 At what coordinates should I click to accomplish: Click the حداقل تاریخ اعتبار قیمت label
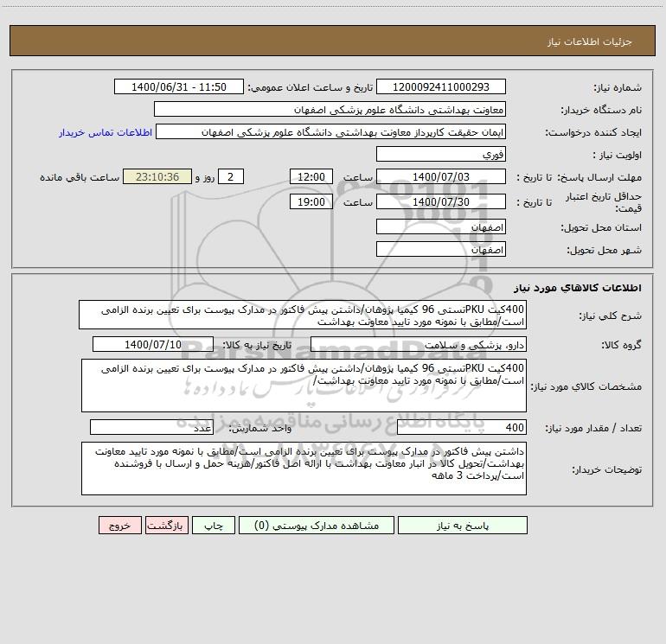(604, 202)
